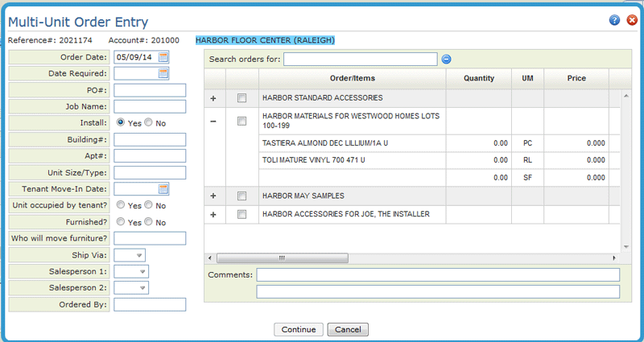644x342 pixels.
Task: Open the Ship Via dropdown
Action: point(139,255)
